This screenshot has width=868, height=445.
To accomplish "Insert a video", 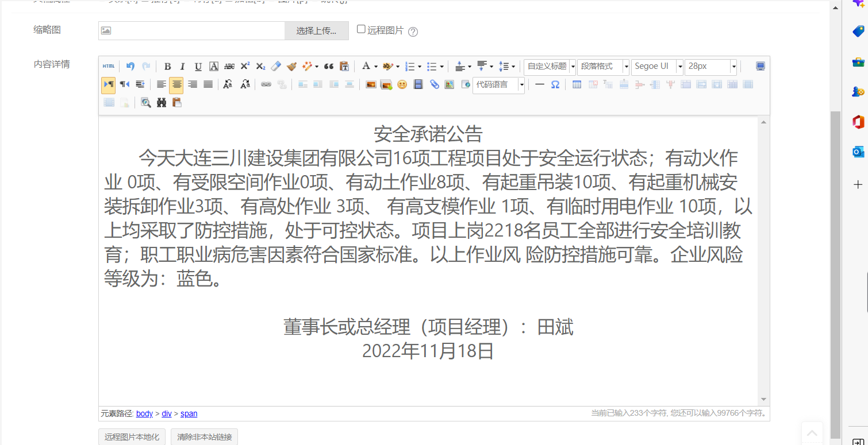I will tap(418, 84).
